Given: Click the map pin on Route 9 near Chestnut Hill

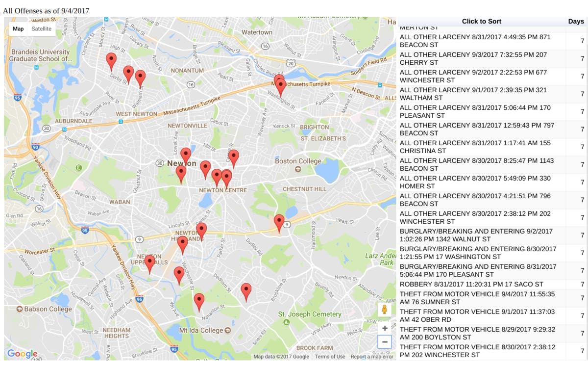Looking at the screenshot, I should 279,223.
